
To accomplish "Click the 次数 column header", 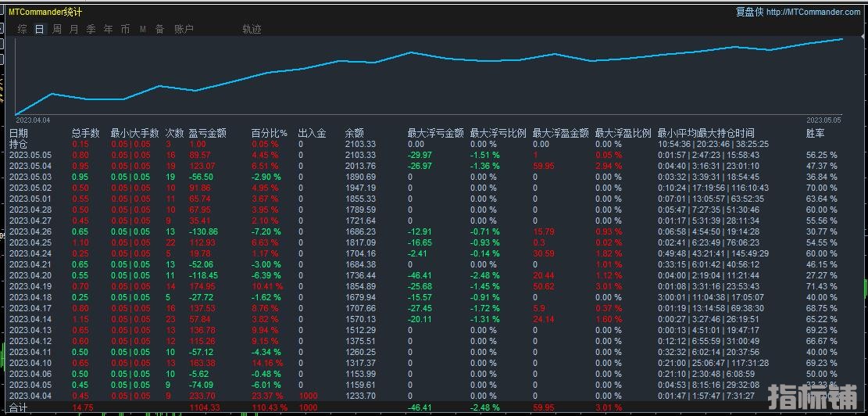I will tap(174, 133).
